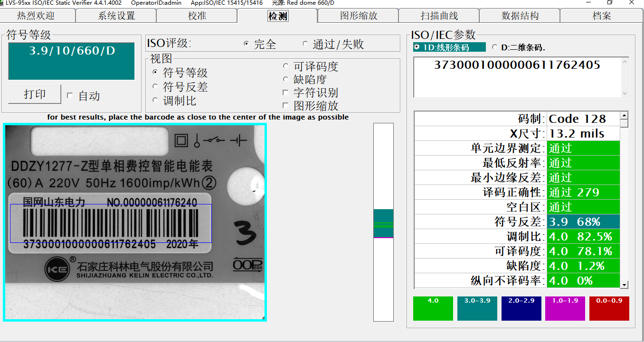The image size is (644, 342).
Task: Click the red 0.0-0.9 grade swatch
Action: (609, 308)
